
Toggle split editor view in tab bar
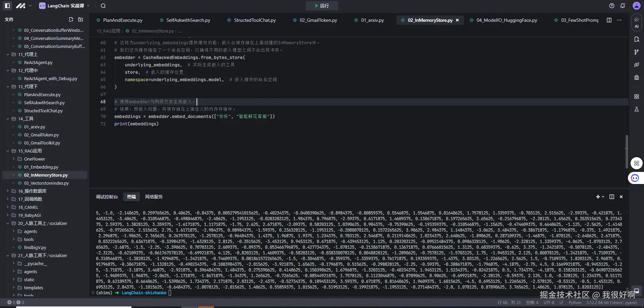[x=609, y=20]
